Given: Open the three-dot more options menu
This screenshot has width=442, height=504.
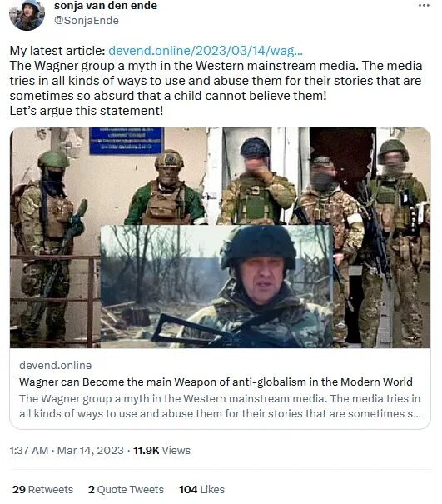Looking at the screenshot, I should coord(424,6).
